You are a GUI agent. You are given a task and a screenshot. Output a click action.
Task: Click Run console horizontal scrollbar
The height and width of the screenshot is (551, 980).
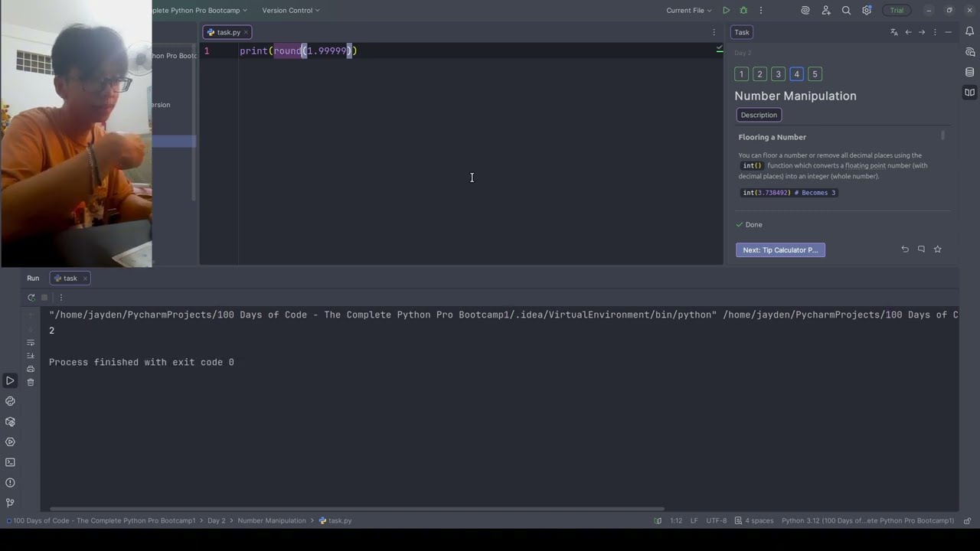(x=357, y=508)
